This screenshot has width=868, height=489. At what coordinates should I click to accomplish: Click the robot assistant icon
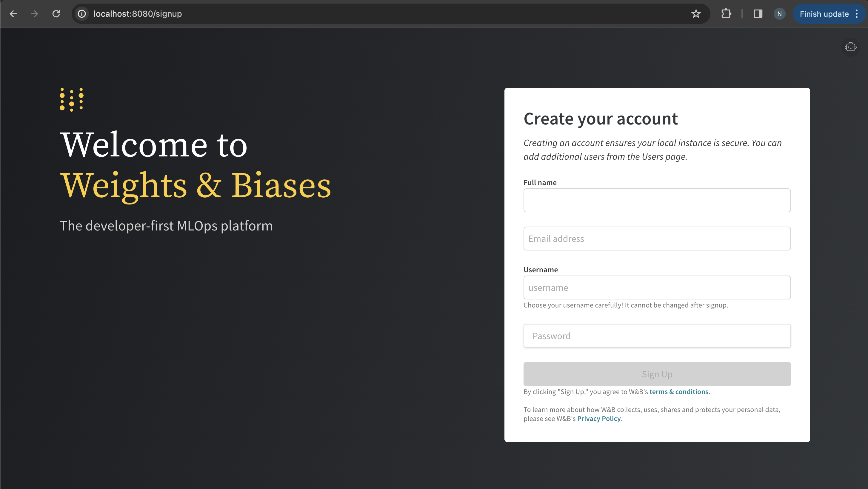point(850,47)
